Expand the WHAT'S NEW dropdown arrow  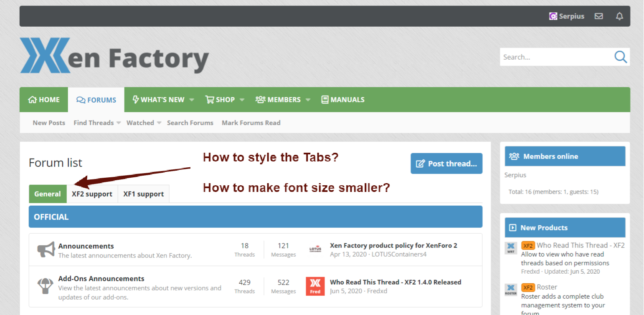click(192, 100)
